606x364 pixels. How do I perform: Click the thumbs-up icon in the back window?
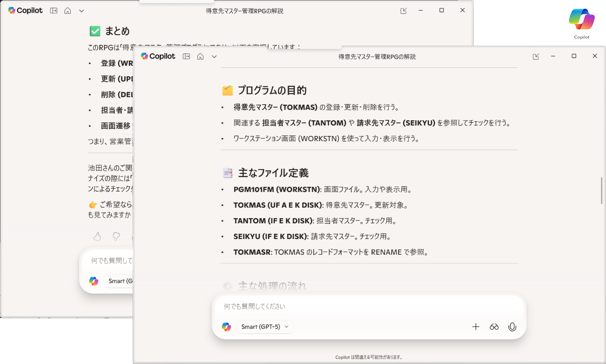click(97, 236)
